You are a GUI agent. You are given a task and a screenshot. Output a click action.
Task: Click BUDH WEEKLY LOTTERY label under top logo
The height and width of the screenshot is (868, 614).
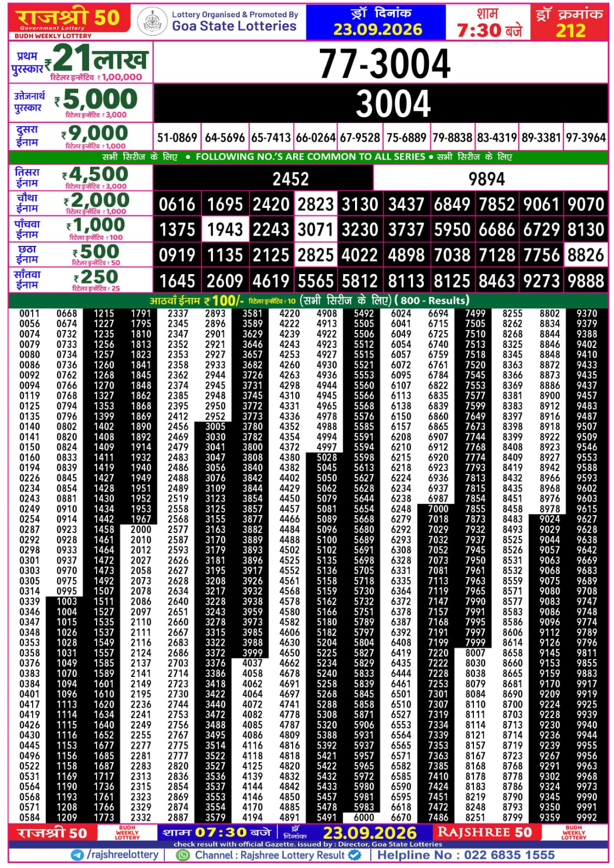pyautogui.click(x=53, y=36)
